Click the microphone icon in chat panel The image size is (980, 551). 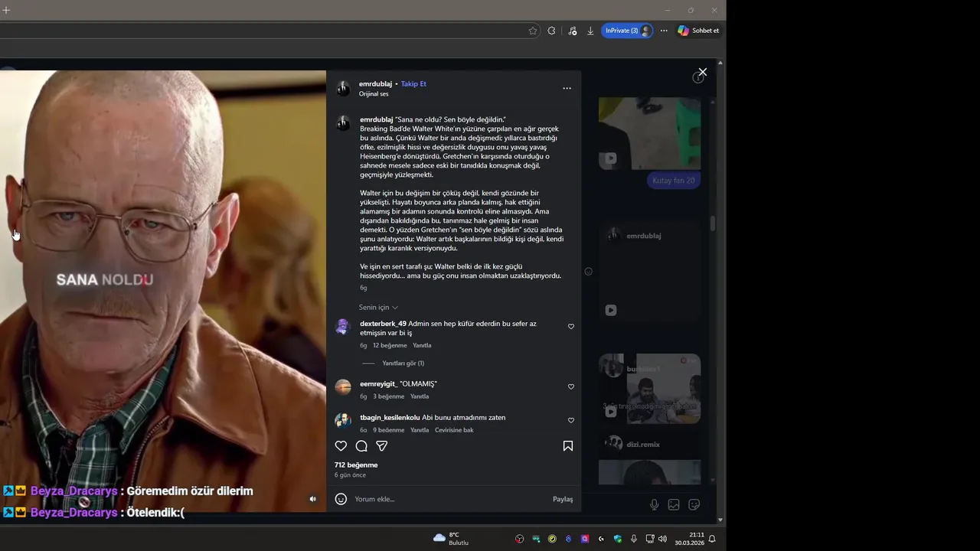click(x=654, y=504)
